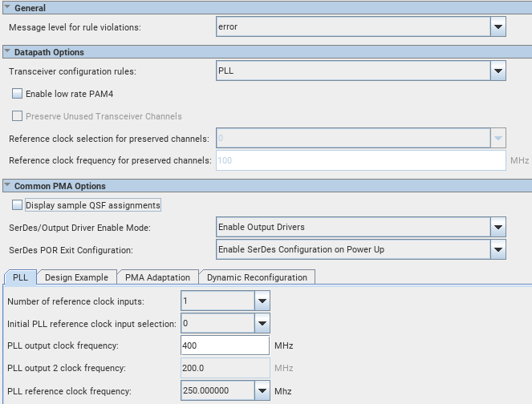The image size is (532, 404).
Task: Open the Message level for rule violations dropdown
Action: [x=498, y=27]
